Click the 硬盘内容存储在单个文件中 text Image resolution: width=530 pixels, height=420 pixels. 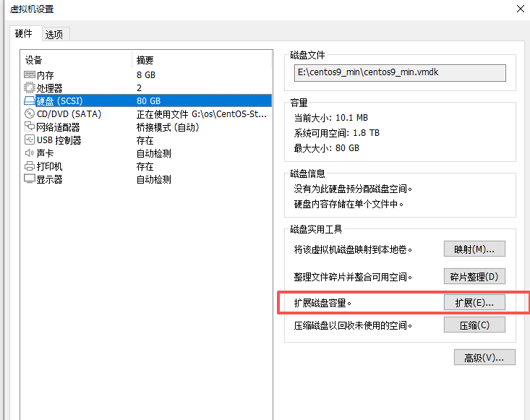[349, 204]
